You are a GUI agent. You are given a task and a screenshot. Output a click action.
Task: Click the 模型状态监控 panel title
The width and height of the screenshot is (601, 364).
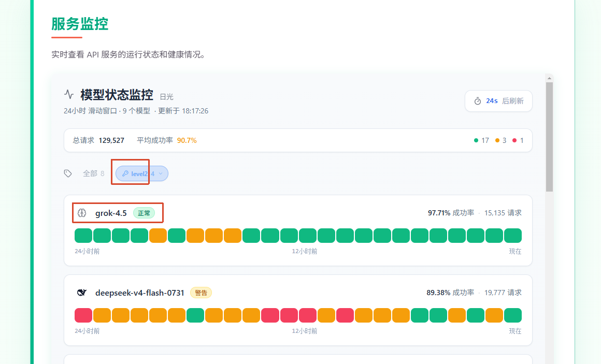117,95
